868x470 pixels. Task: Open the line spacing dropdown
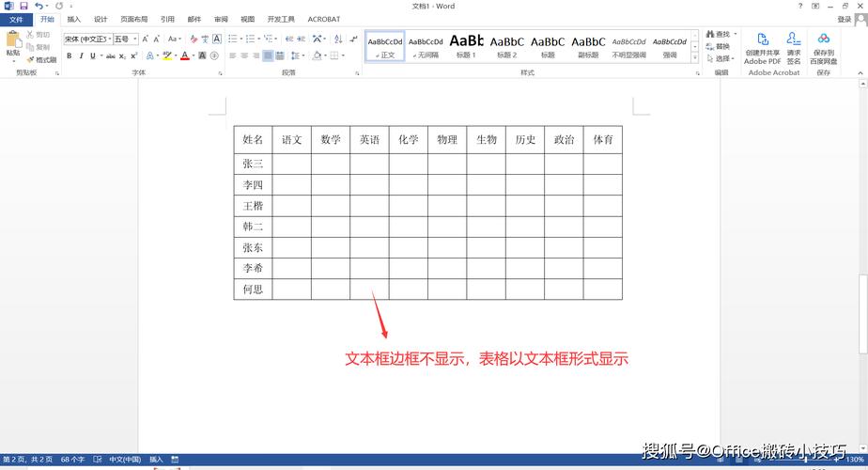click(x=297, y=55)
